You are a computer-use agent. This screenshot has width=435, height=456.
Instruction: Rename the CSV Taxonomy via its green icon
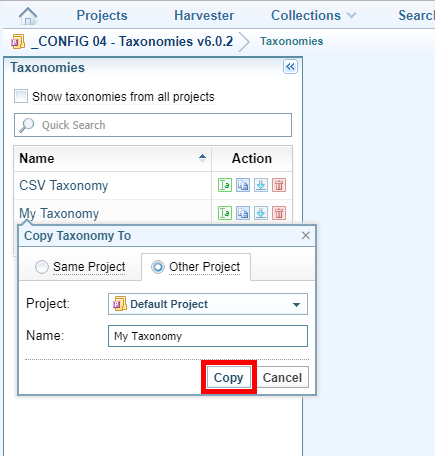225,185
